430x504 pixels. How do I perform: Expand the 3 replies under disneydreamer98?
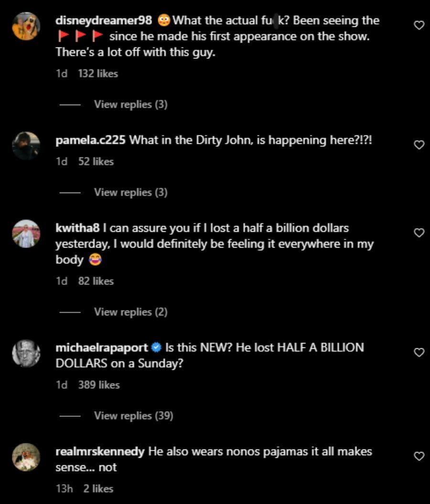(130, 104)
